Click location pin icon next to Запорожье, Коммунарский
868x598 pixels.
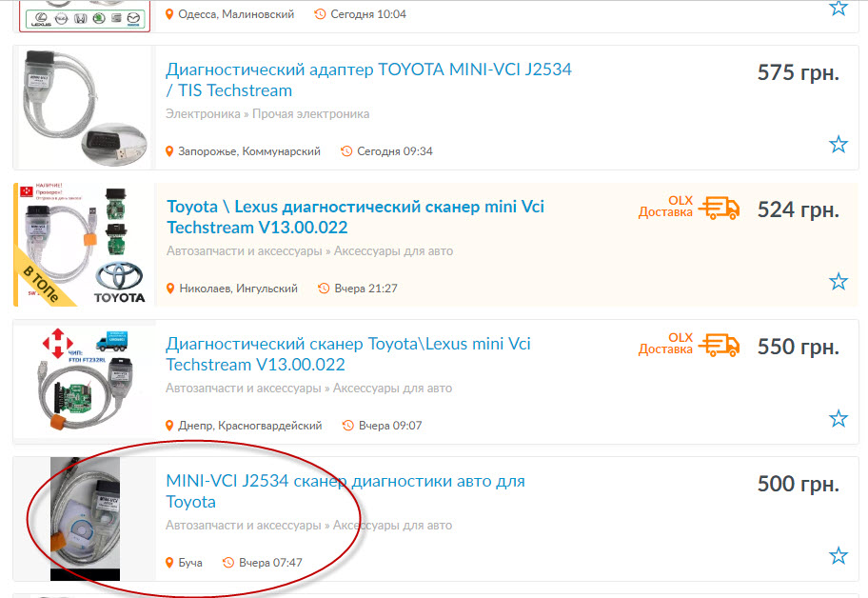point(170,151)
